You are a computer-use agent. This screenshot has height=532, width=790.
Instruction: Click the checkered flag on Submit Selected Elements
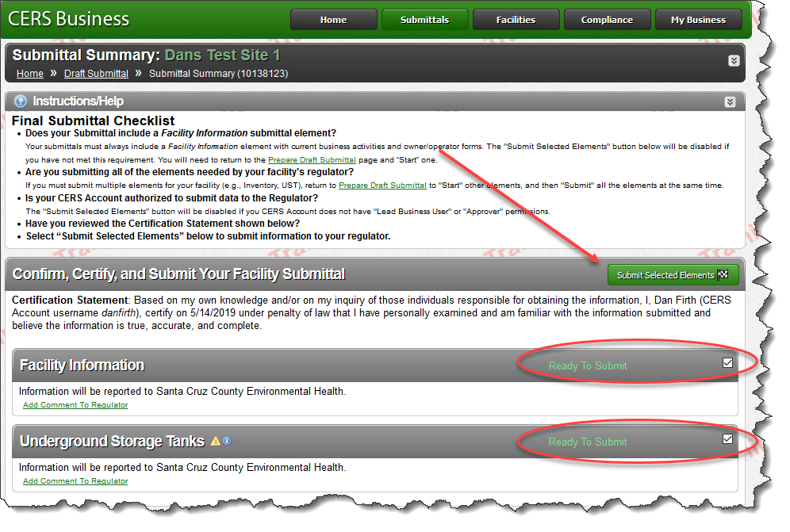pyautogui.click(x=723, y=274)
